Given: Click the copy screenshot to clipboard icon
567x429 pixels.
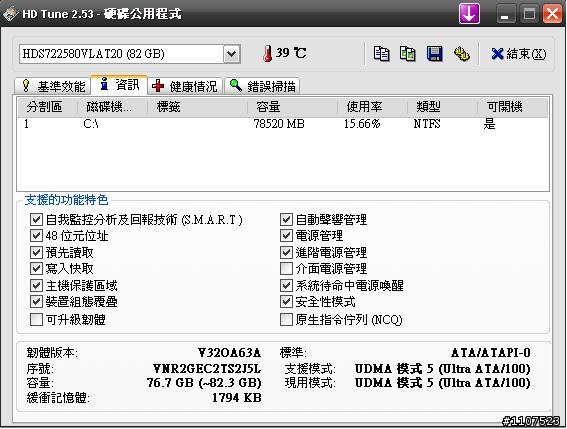Looking at the screenshot, I should tap(408, 54).
